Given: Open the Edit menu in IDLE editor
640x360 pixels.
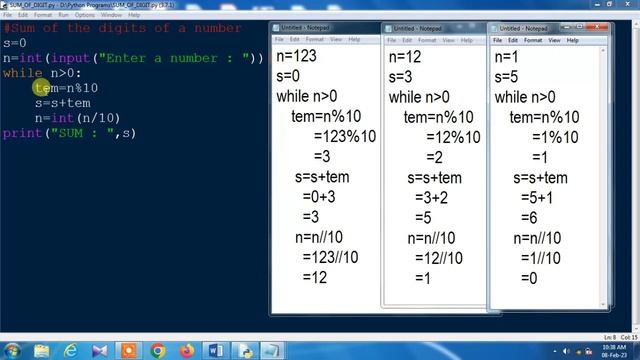Looking at the screenshot, I should click(23, 15).
